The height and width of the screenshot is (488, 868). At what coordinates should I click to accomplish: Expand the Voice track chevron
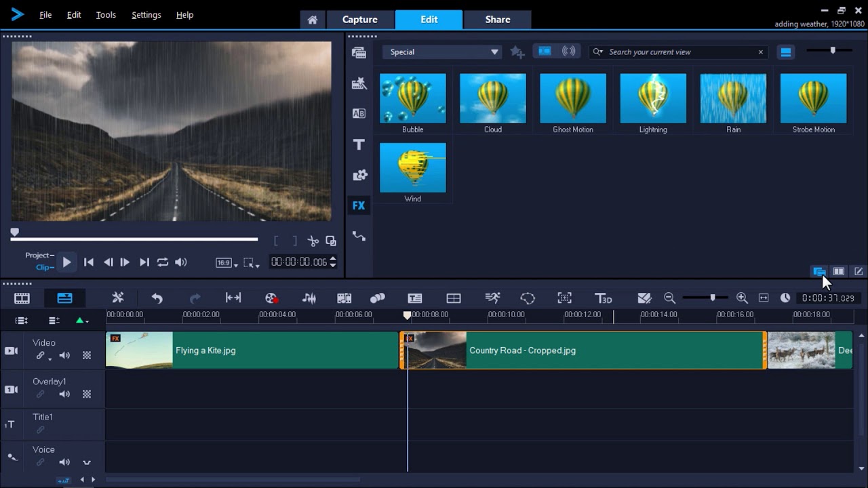[87, 462]
